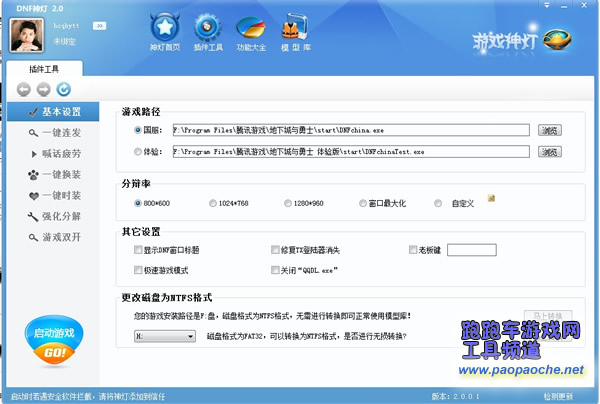Select 强化分解 in the sidebar

click(x=53, y=216)
